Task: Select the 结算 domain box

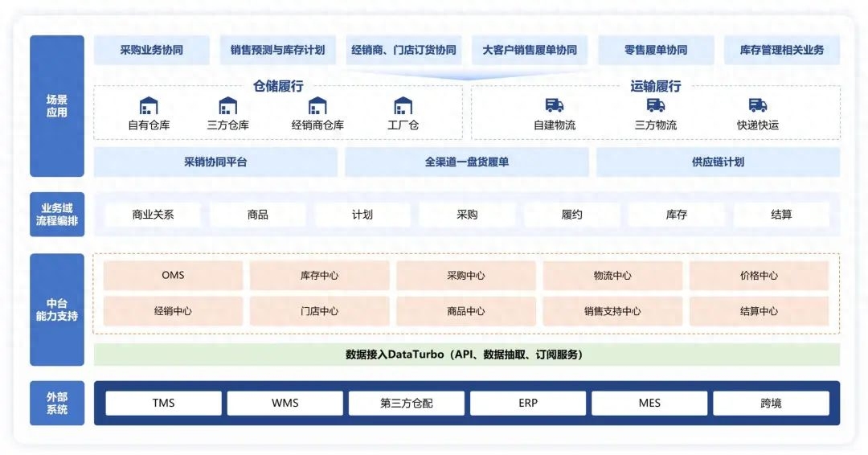Action: click(781, 214)
